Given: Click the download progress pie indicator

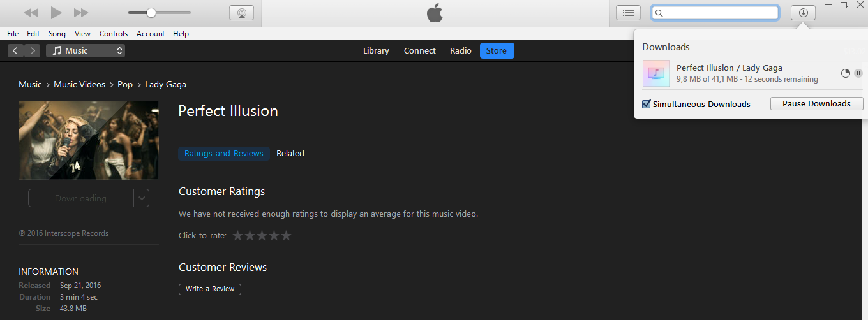Looking at the screenshot, I should pyautogui.click(x=846, y=73).
